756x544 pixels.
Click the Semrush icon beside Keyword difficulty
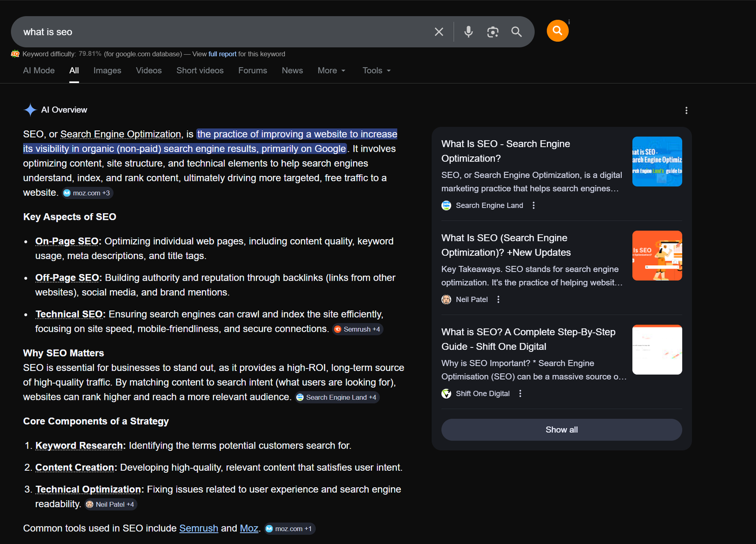(x=15, y=54)
